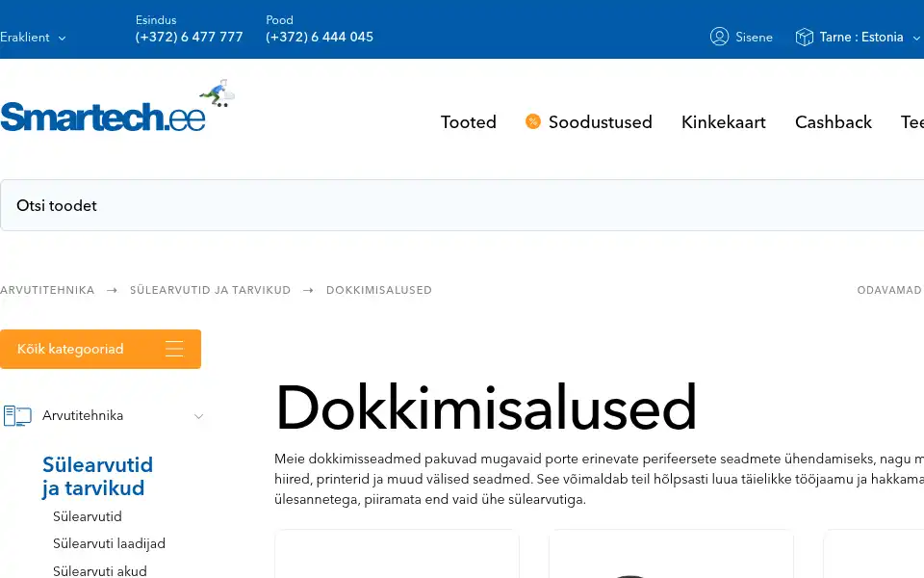Image resolution: width=924 pixels, height=578 pixels.
Task: Click the package box icon beside Tarne
Action: (x=804, y=37)
